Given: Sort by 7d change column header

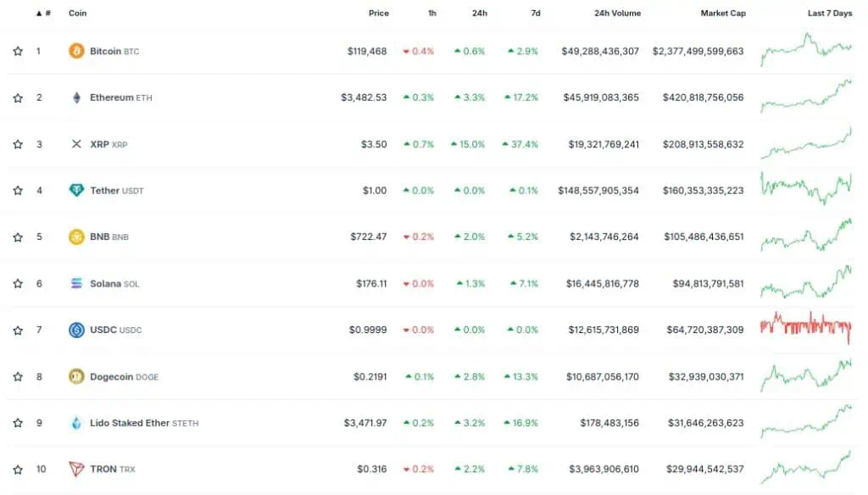Looking at the screenshot, I should tap(536, 13).
